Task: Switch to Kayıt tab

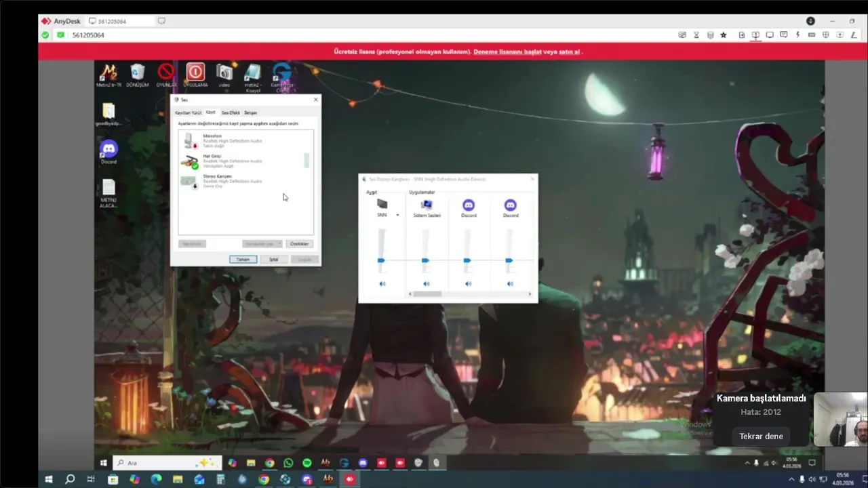Action: 211,112
